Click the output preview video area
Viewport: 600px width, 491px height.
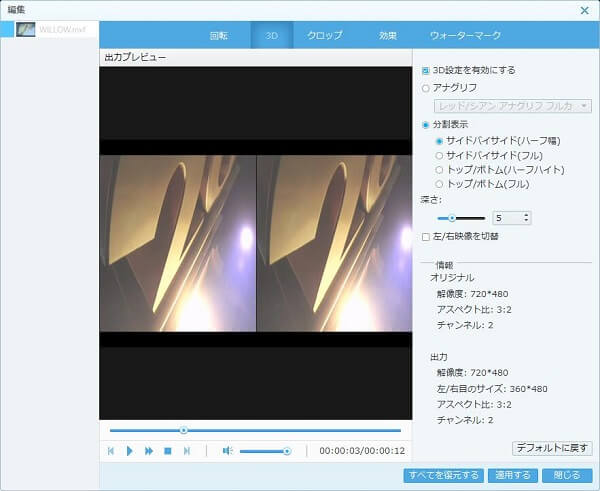[x=256, y=243]
